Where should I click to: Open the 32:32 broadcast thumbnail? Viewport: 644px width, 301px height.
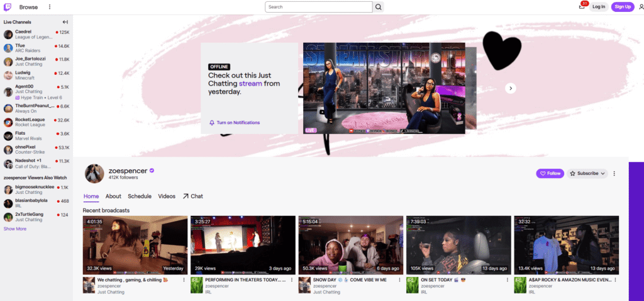point(567,245)
